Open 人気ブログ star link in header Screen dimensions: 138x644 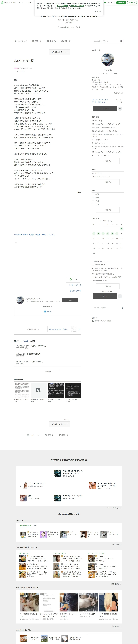pyautogui.click(x=108, y=2)
